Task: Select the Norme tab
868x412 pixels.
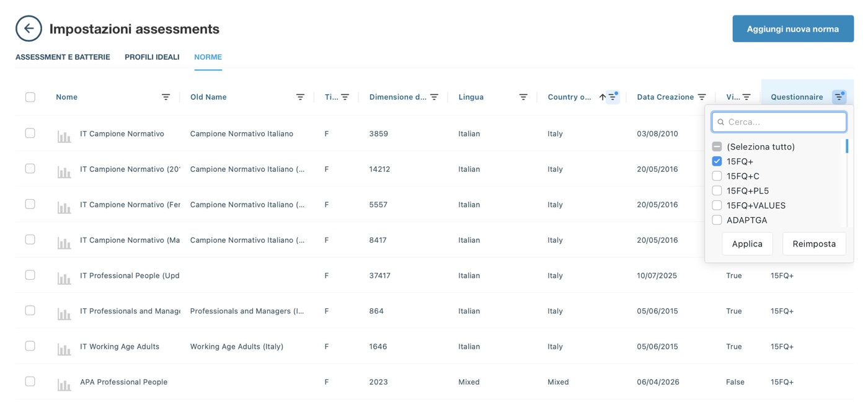Action: (x=208, y=57)
